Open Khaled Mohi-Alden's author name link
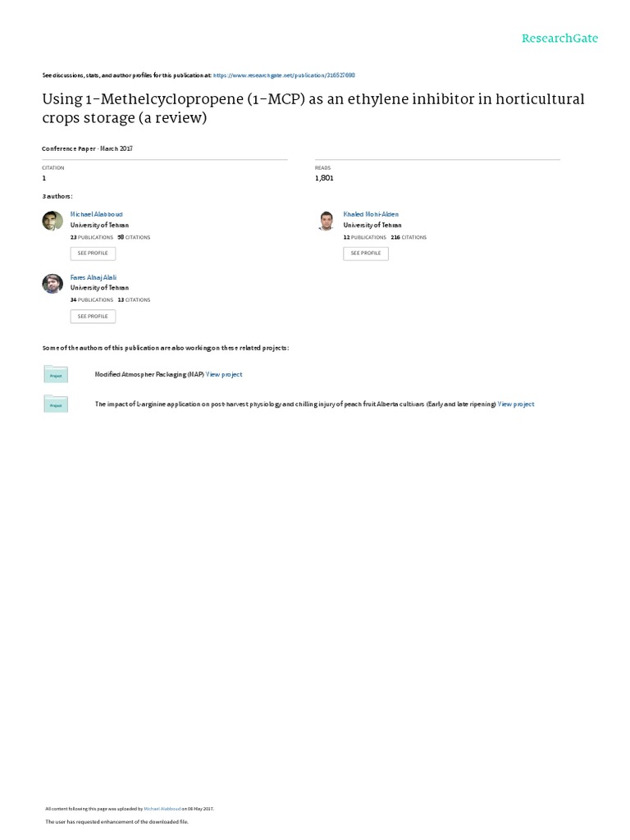Image resolution: width=630 pixels, height=840 pixels. [371, 214]
